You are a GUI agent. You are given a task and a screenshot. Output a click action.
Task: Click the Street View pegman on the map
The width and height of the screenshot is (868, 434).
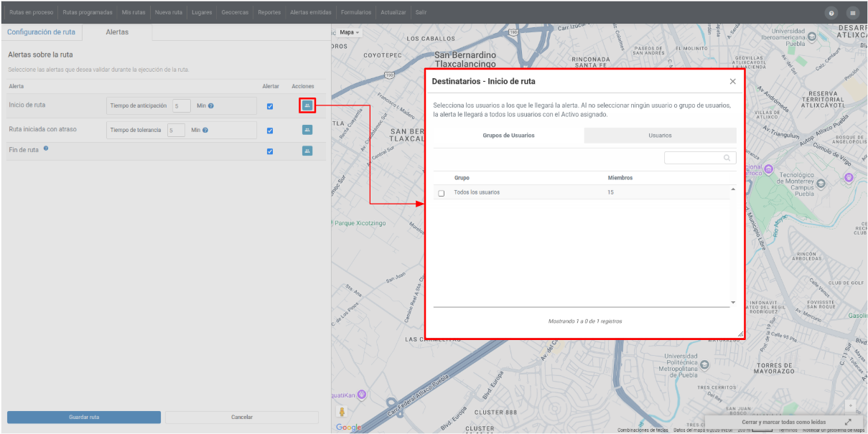click(342, 412)
